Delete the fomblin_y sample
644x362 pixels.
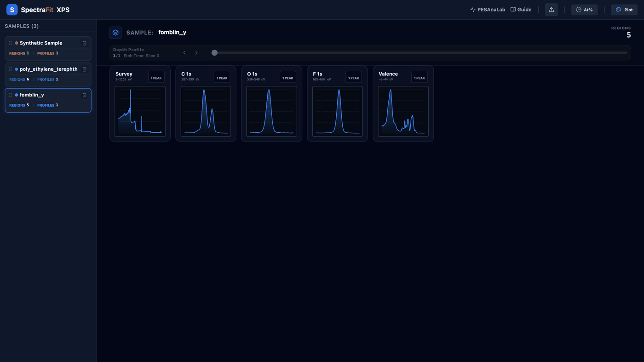click(x=84, y=95)
